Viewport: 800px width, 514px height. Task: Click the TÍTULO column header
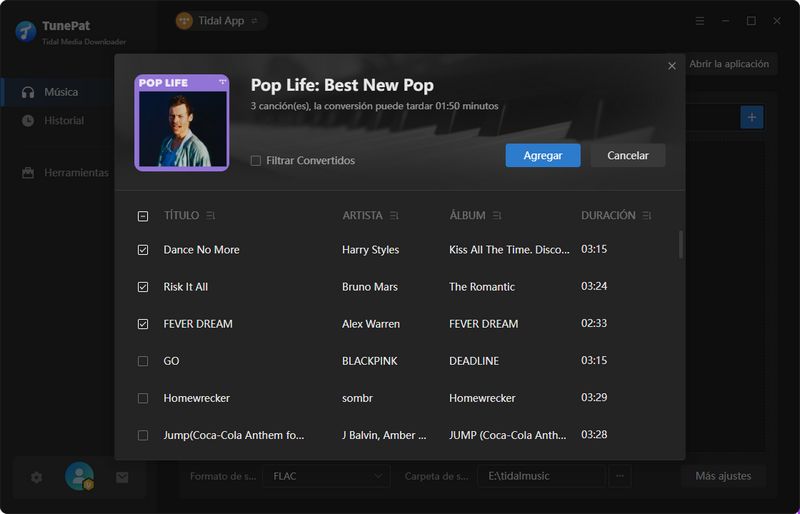[181, 216]
